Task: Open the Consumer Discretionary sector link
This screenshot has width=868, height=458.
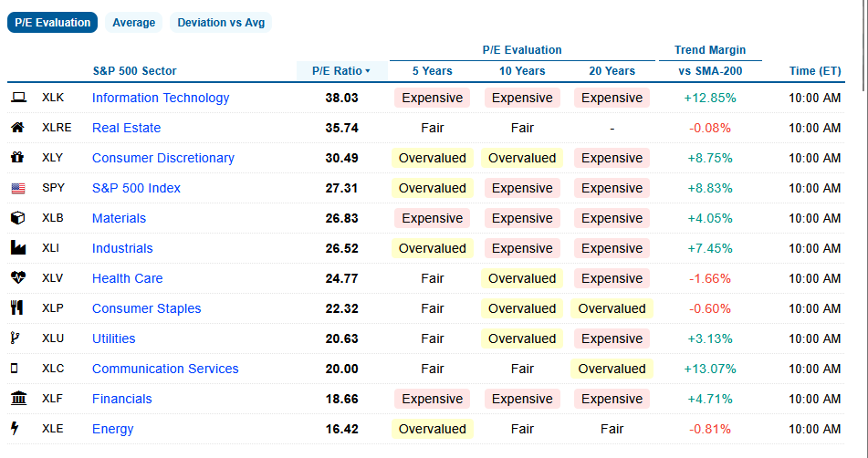Action: [x=163, y=158]
